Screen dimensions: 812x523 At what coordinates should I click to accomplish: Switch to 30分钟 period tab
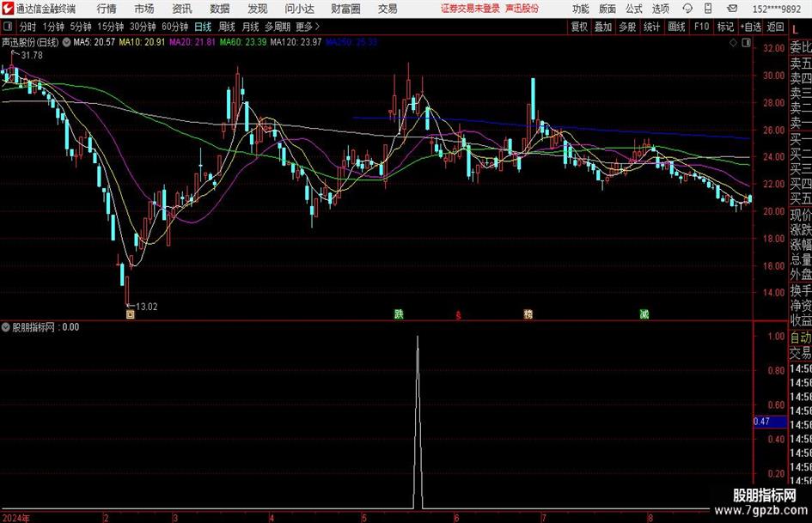(143, 27)
